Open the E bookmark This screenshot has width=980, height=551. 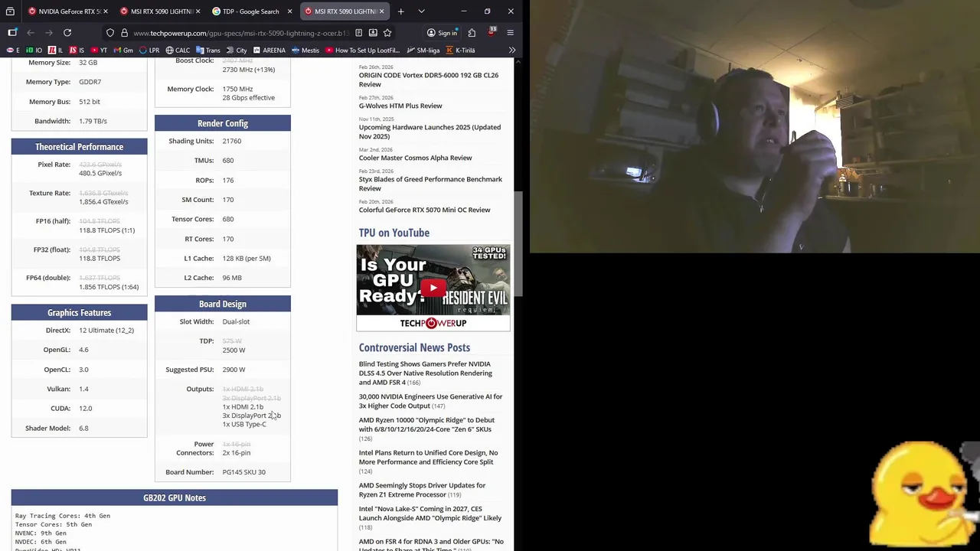(13, 51)
